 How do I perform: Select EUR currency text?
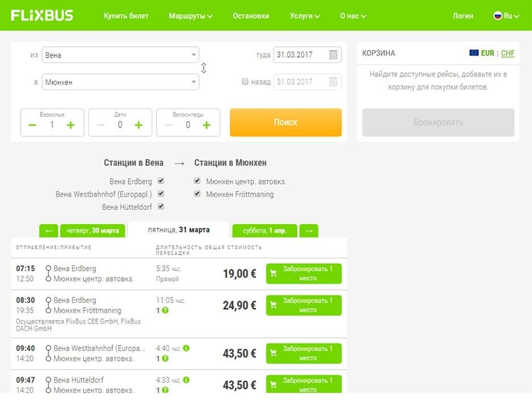[x=487, y=53]
